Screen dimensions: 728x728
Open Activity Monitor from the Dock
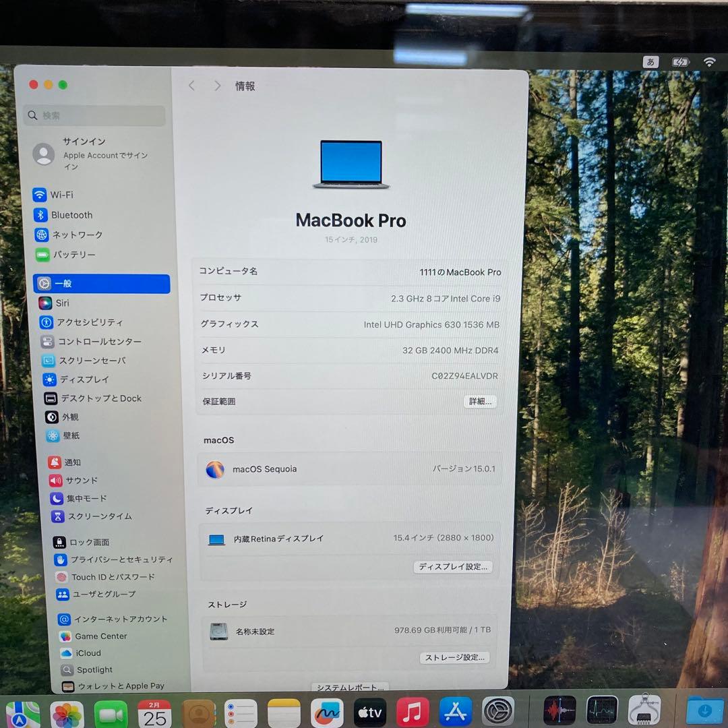602,710
